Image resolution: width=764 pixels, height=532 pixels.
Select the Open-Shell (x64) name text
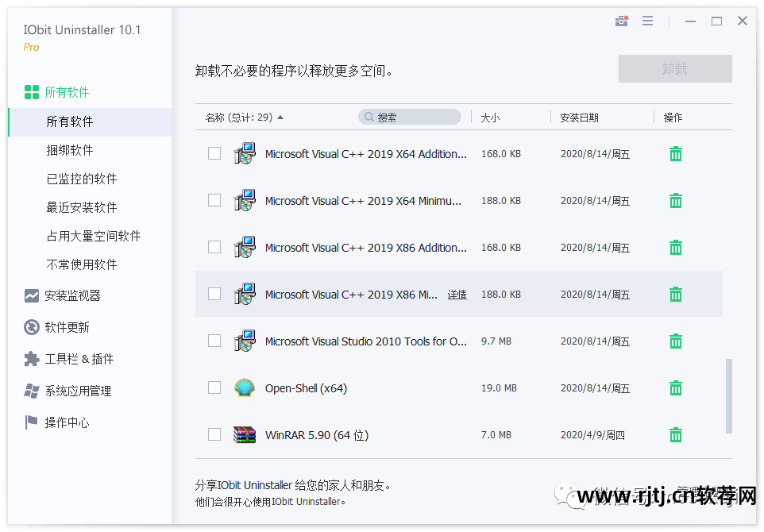[306, 388]
